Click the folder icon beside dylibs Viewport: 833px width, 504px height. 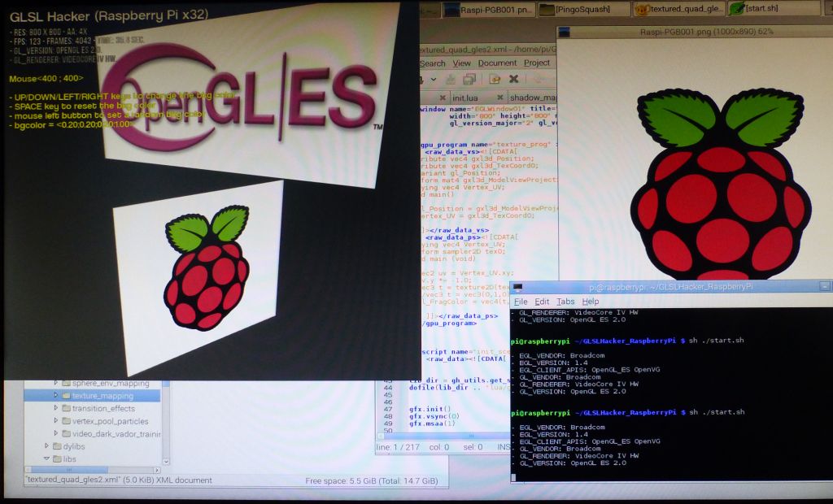click(x=58, y=446)
